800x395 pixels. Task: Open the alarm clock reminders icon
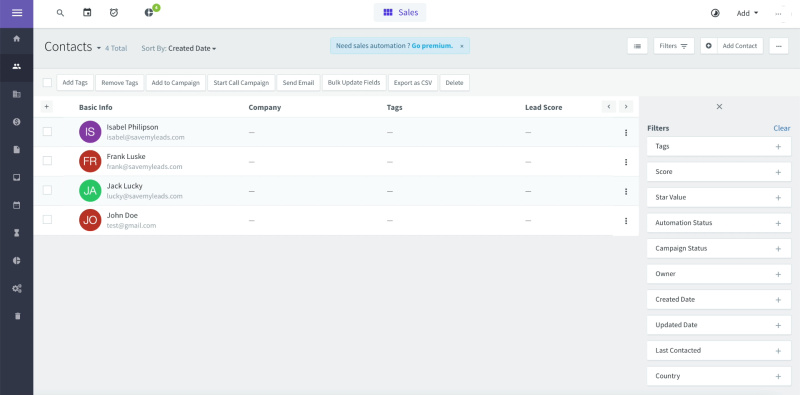pos(114,13)
